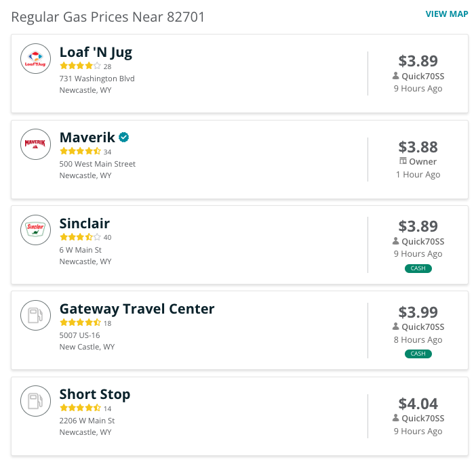The width and height of the screenshot is (476, 464).
Task: Open the Maverik station page
Action: [87, 138]
